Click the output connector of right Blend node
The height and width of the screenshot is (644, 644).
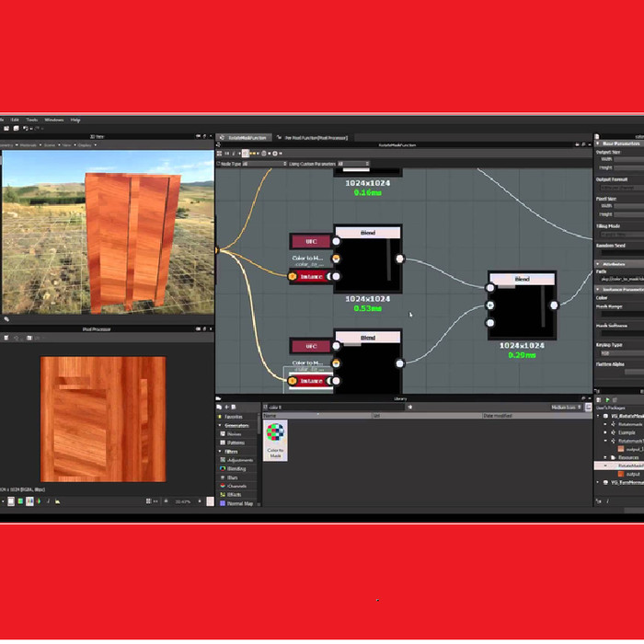tap(553, 305)
